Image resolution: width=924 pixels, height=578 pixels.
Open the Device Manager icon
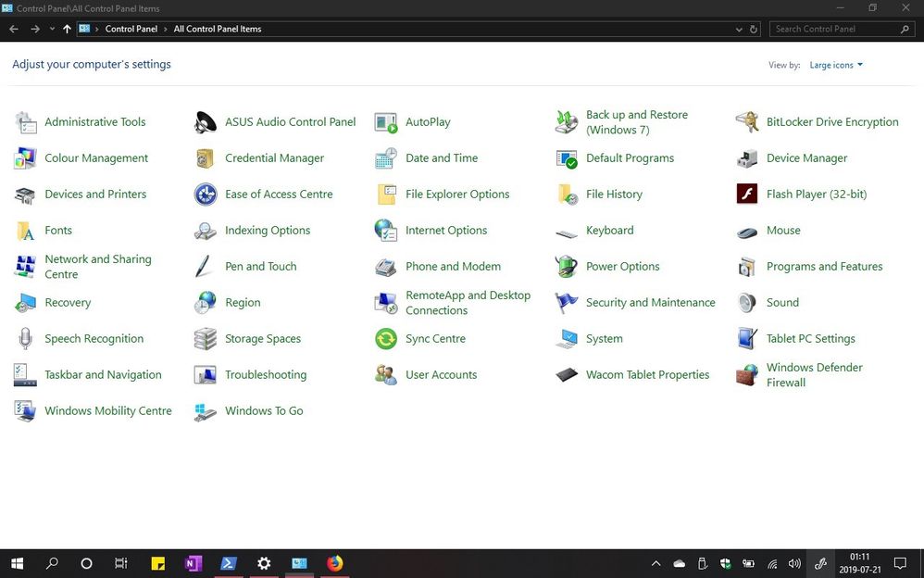[x=746, y=158]
